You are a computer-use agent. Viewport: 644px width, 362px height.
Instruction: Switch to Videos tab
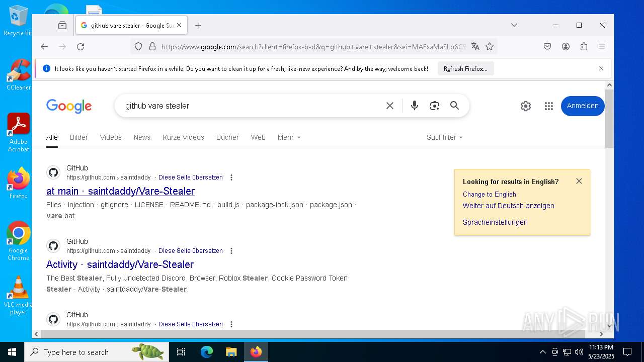[111, 137]
